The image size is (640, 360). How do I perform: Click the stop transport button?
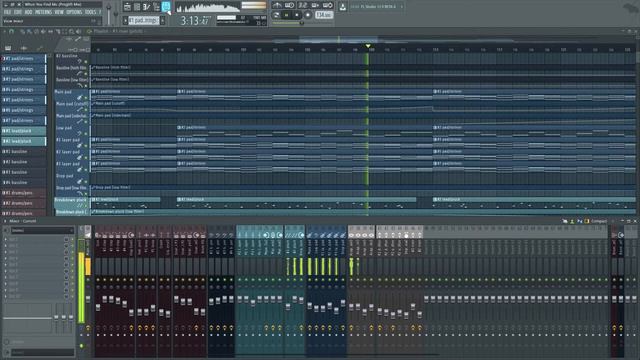[297, 15]
